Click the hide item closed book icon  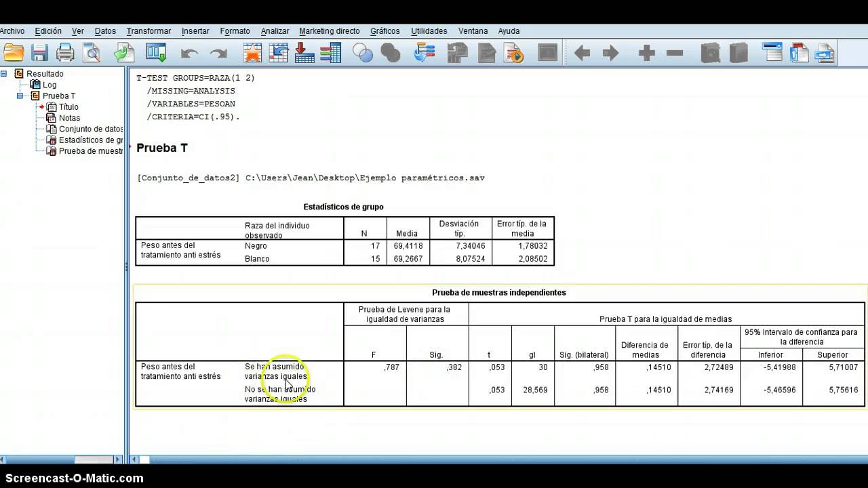click(738, 52)
